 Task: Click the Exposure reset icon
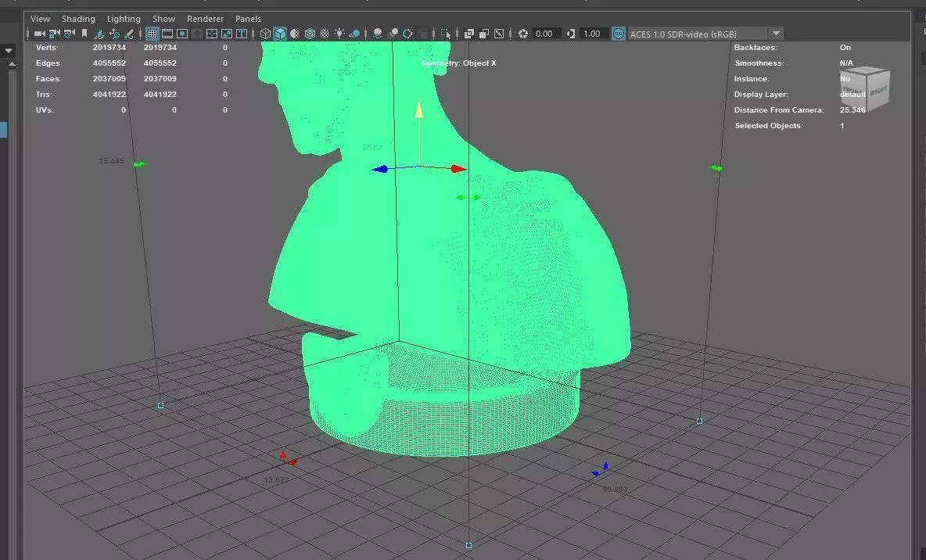522,34
